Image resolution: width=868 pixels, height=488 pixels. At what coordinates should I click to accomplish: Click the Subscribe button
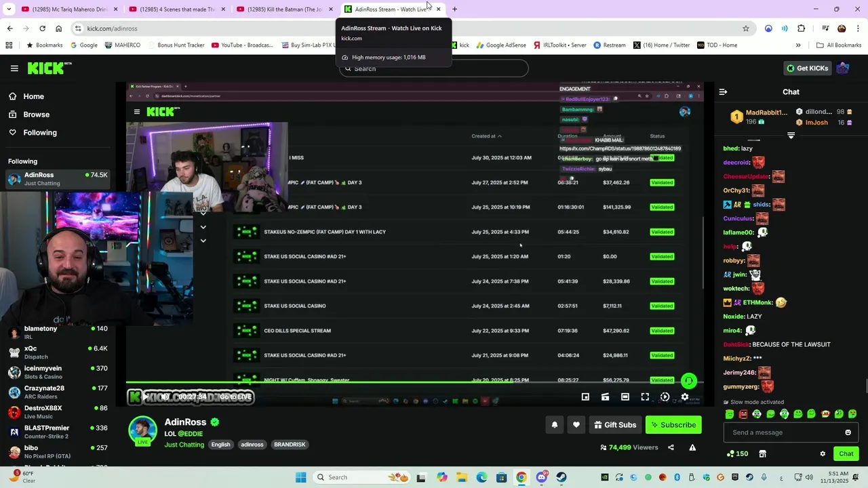(x=673, y=425)
